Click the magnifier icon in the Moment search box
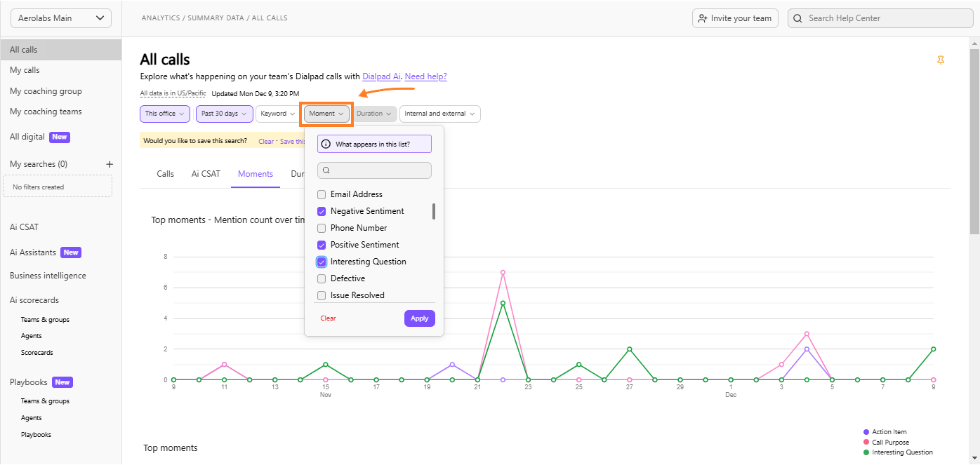Screen dimensions: 980x465 327,170
